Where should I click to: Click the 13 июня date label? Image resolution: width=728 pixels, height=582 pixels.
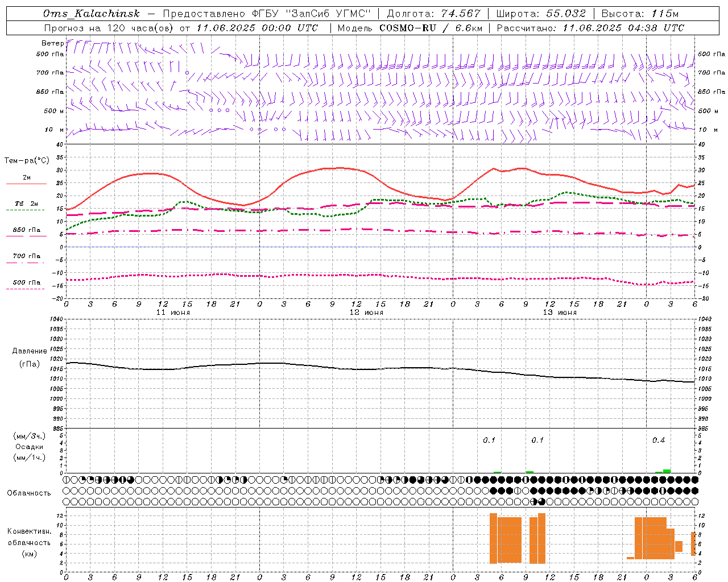pyautogui.click(x=560, y=313)
